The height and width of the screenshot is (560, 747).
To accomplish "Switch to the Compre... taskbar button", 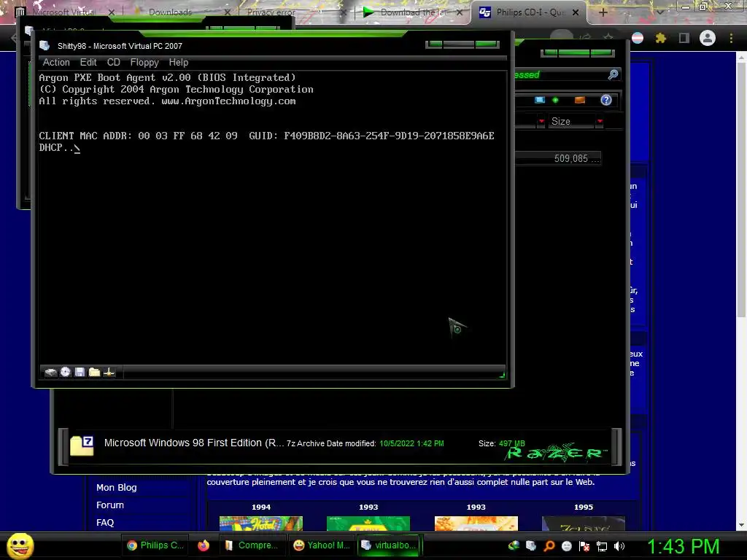I will coord(252,545).
